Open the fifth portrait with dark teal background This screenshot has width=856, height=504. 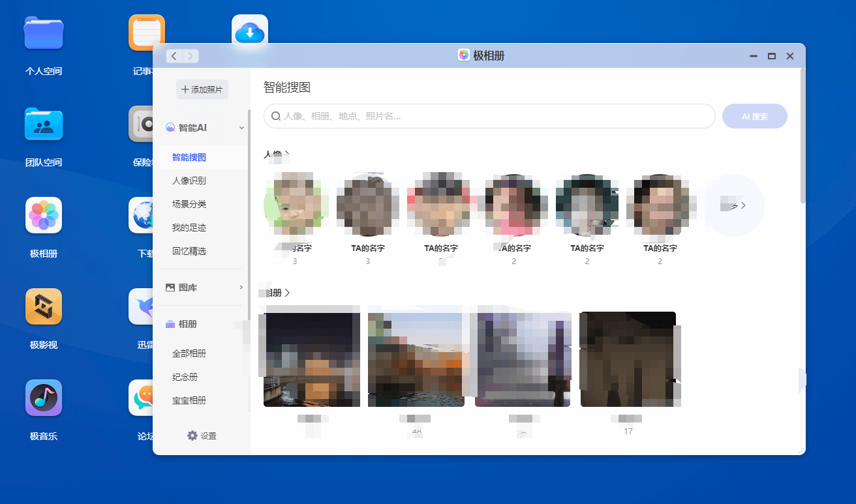(x=587, y=205)
